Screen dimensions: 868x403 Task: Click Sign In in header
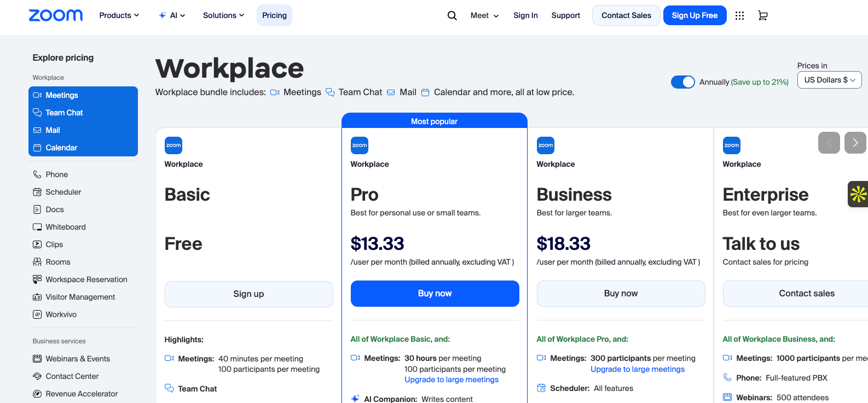525,15
